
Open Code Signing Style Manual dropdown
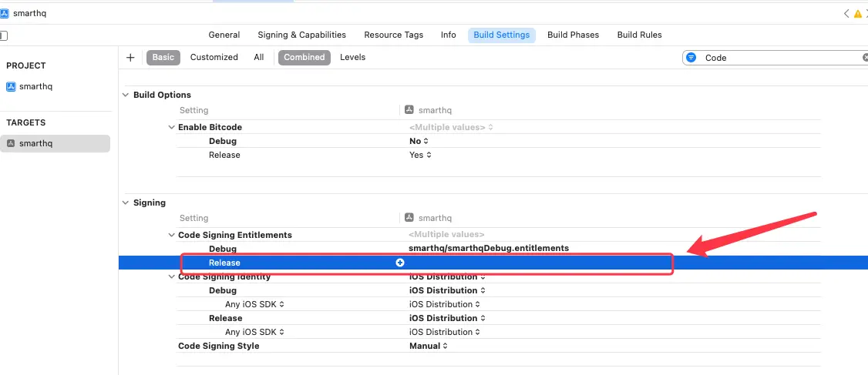point(429,346)
